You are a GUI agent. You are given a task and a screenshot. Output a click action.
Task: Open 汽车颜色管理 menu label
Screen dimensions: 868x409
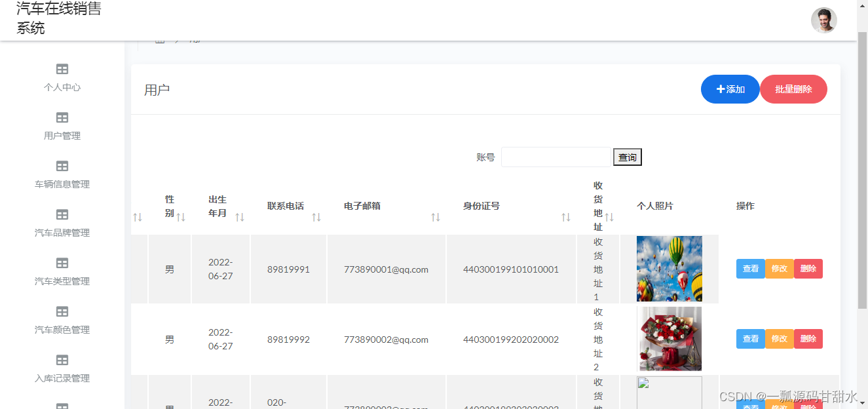62,330
